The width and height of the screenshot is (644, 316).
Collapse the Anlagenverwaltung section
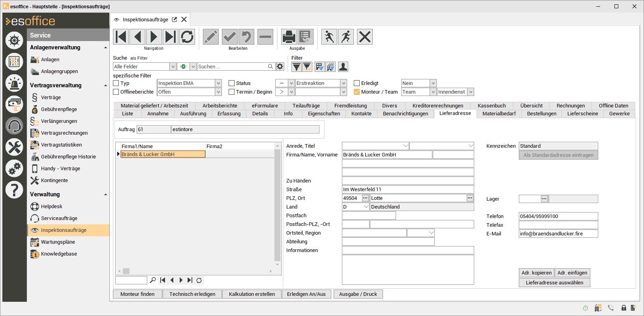coord(105,47)
